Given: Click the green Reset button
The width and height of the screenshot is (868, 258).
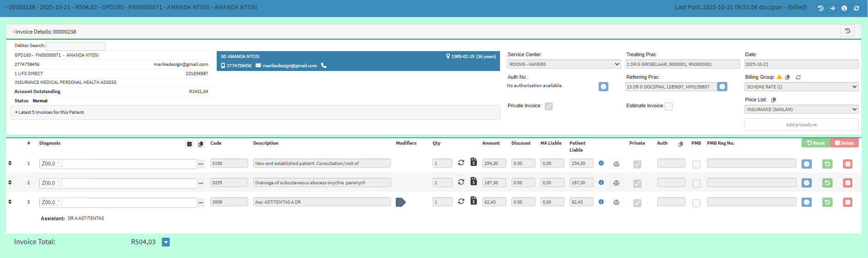Looking at the screenshot, I should click(815, 143).
